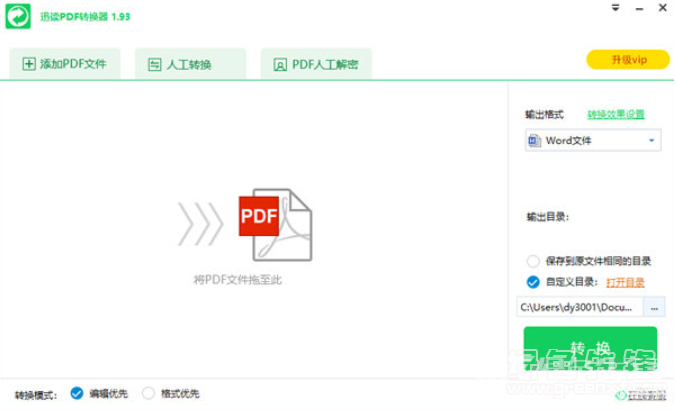Screen dimensions: 676x409
Task: Click the plus icon on 添加PDF文件
Action: [29, 64]
